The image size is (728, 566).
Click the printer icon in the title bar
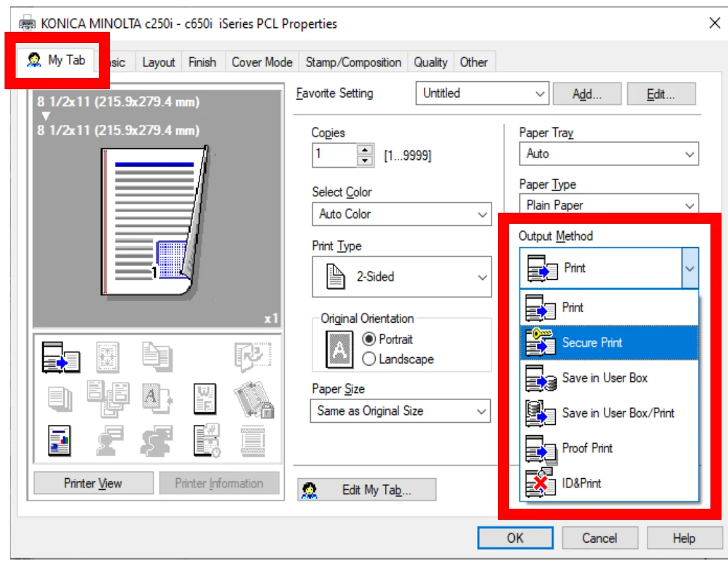coord(27,23)
